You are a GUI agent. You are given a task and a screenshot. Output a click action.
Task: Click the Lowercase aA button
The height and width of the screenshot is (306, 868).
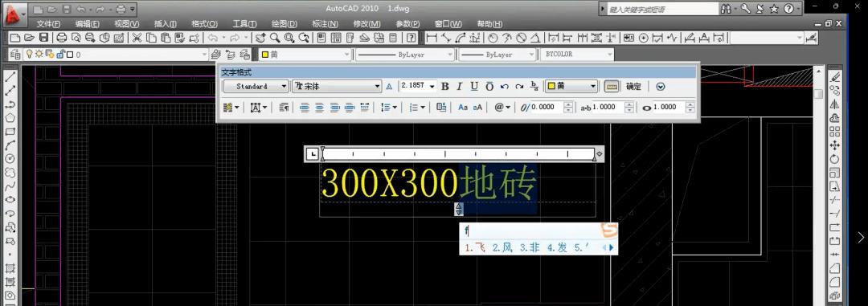click(x=477, y=108)
